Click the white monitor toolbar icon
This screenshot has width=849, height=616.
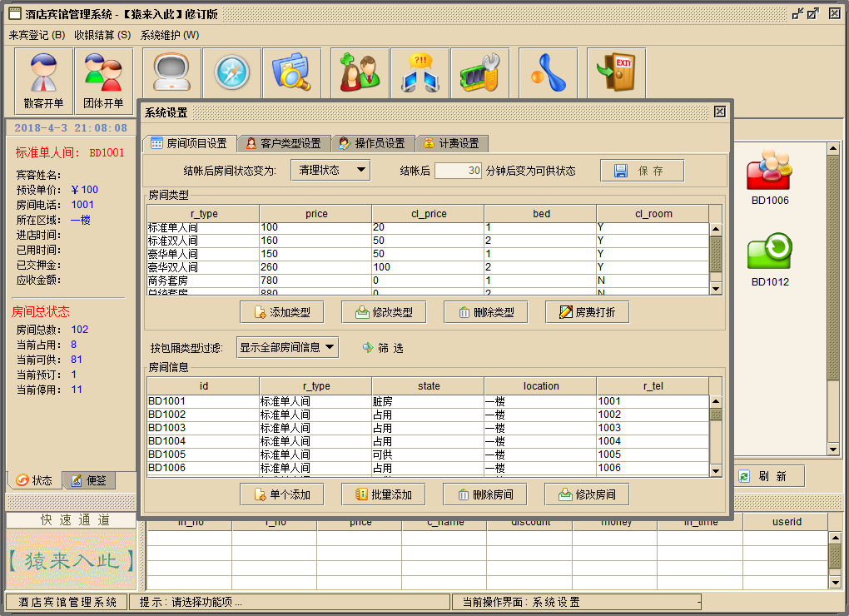click(171, 73)
